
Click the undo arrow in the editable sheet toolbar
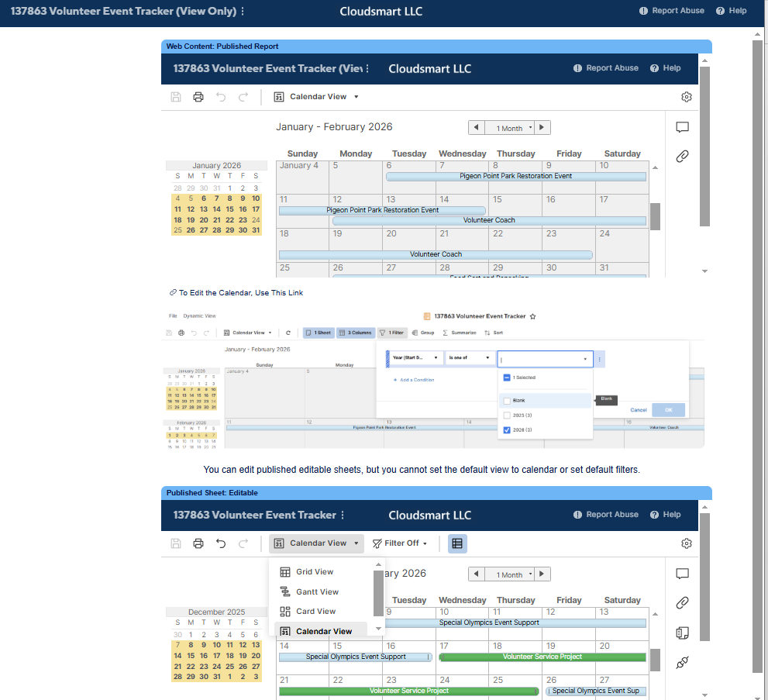(221, 543)
